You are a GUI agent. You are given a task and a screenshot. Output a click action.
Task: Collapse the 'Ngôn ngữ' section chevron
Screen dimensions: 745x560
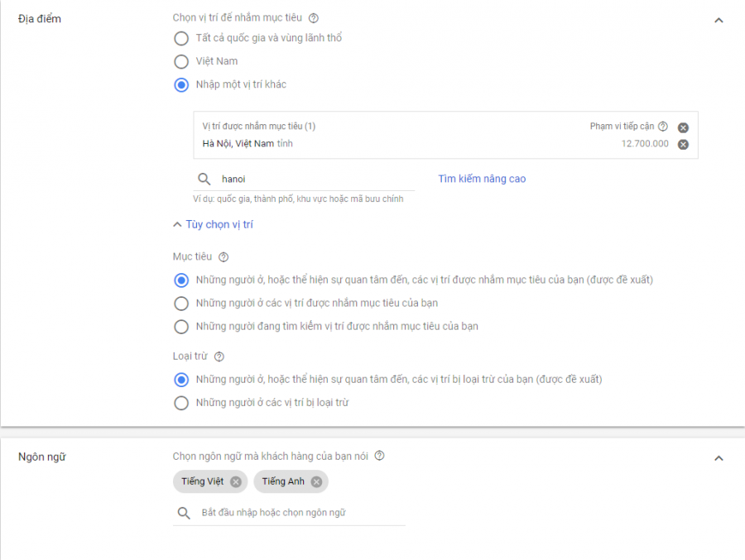719,458
